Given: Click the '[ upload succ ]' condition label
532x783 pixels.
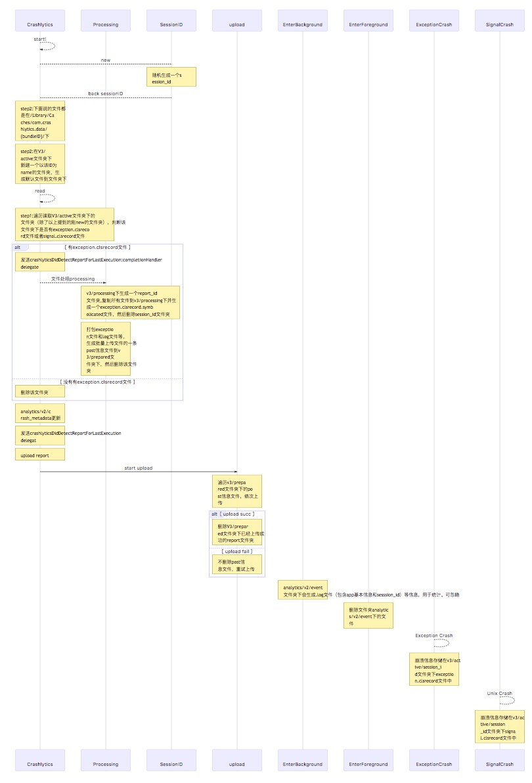Looking at the screenshot, I should [237, 514].
